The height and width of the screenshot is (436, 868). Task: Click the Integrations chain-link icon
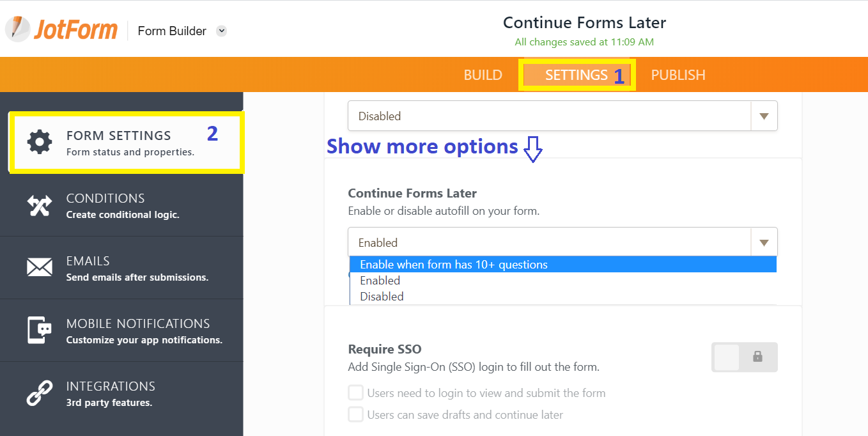click(x=40, y=393)
